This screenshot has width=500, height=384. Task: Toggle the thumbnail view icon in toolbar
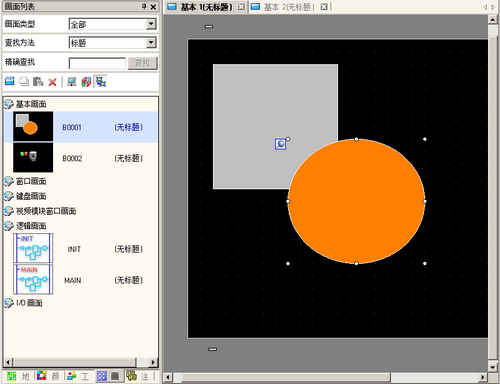point(100,81)
